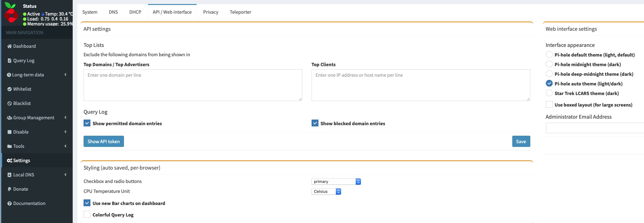Viewport: 644px width, 223px height.
Task: Click the Top Clients exclusion text area
Action: [421, 85]
